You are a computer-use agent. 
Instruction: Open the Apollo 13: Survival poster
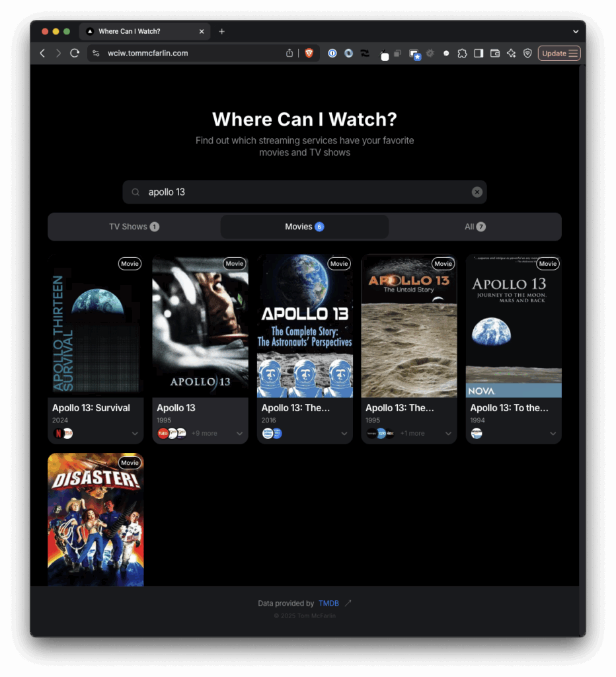pos(95,326)
